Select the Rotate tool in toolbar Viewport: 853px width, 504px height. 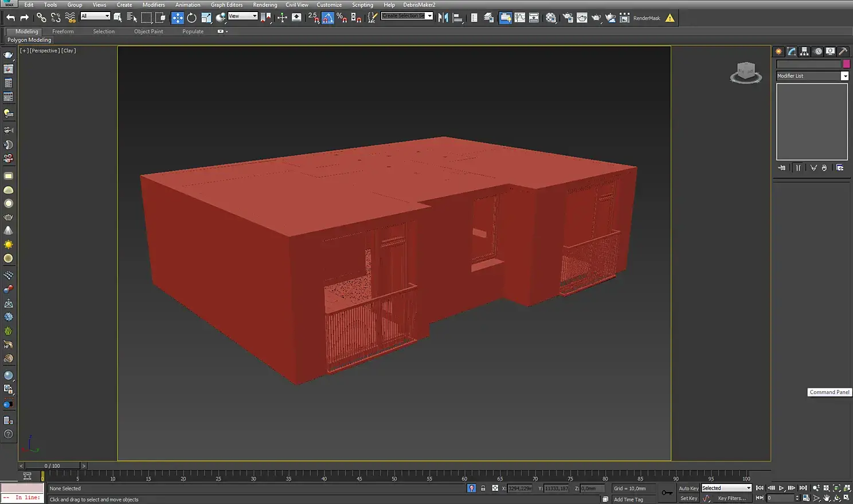coord(191,18)
